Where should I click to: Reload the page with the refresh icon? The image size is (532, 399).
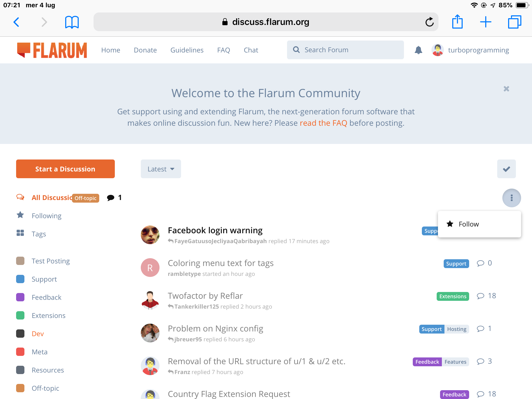coord(429,22)
